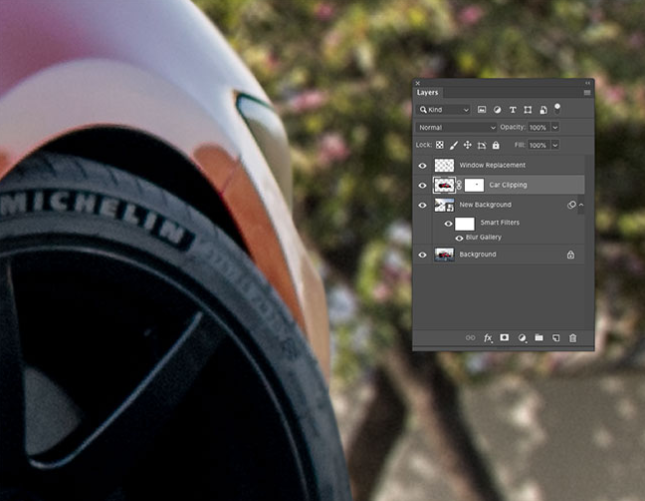This screenshot has height=501, width=645.
Task: Select the Background layer name
Action: tap(478, 255)
